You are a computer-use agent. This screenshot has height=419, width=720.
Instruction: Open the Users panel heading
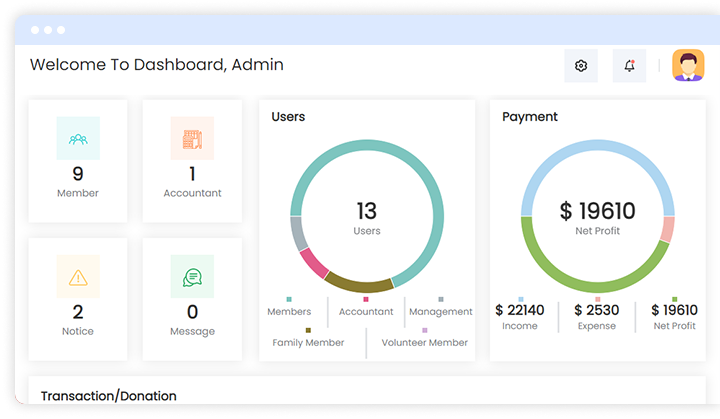click(x=288, y=117)
